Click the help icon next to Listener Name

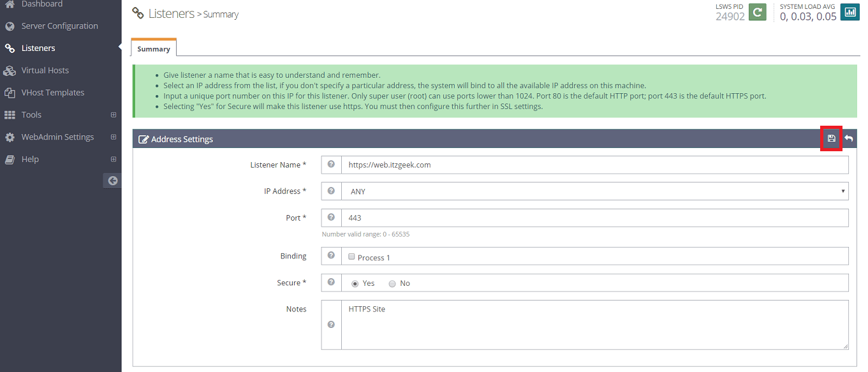331,165
